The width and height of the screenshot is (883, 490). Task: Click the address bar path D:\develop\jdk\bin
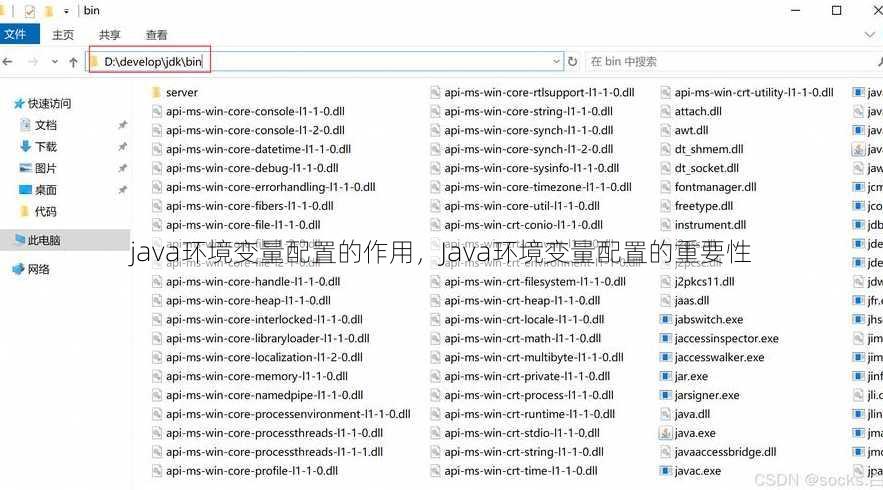click(x=153, y=61)
